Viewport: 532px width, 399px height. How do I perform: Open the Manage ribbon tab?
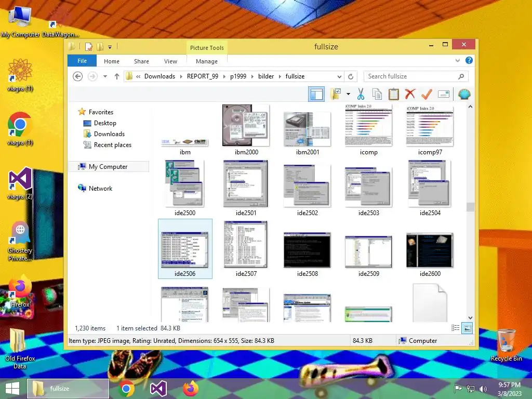coord(207,61)
